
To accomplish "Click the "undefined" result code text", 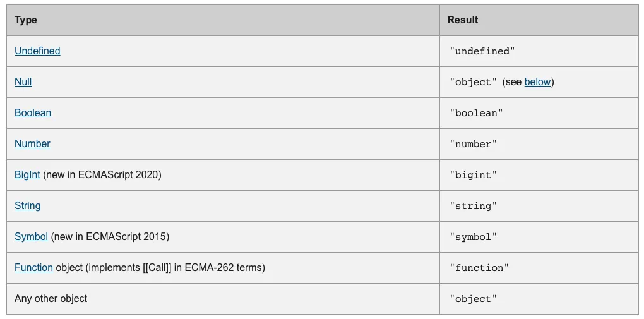I will (482, 51).
